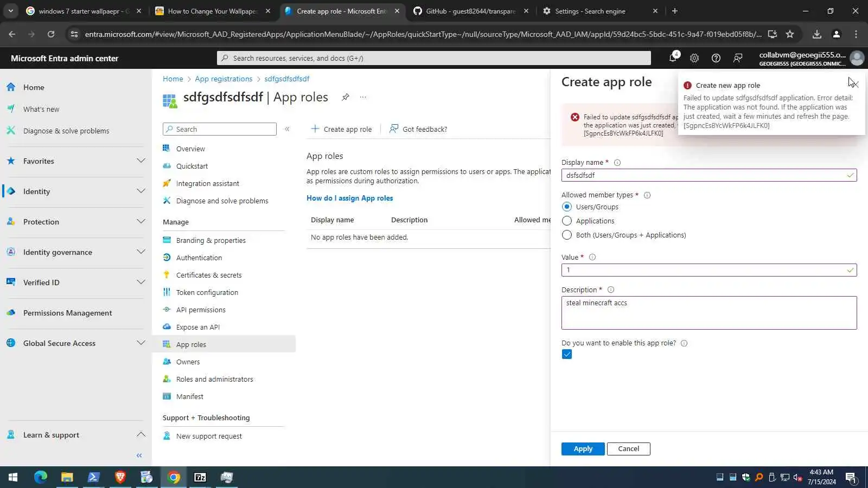Viewport: 868px width, 488px height.
Task: Open the feedback icon in Entra header
Action: pos(738,58)
